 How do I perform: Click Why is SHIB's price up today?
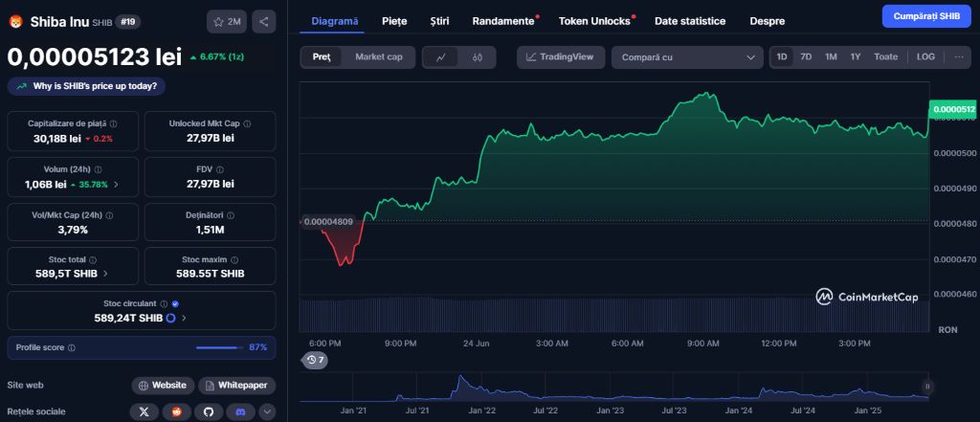tap(86, 86)
